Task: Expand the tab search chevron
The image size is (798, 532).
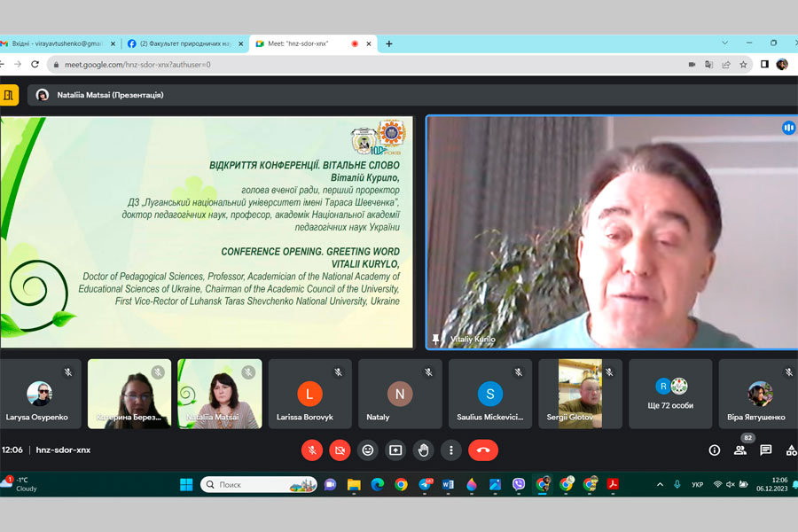Action: point(724,43)
